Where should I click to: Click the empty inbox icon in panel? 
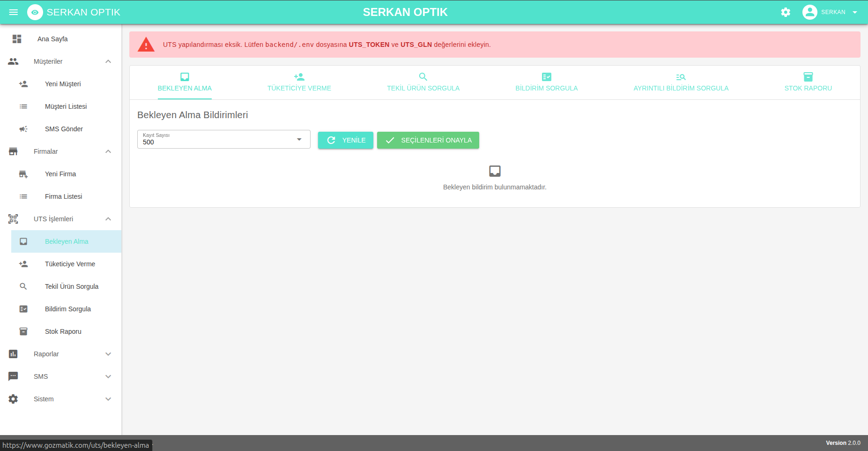pos(495,171)
